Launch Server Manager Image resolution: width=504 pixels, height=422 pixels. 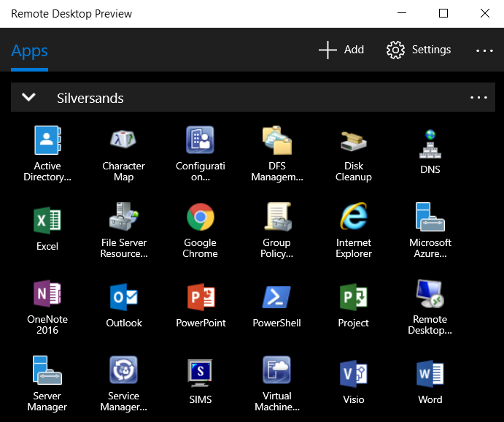point(47,370)
